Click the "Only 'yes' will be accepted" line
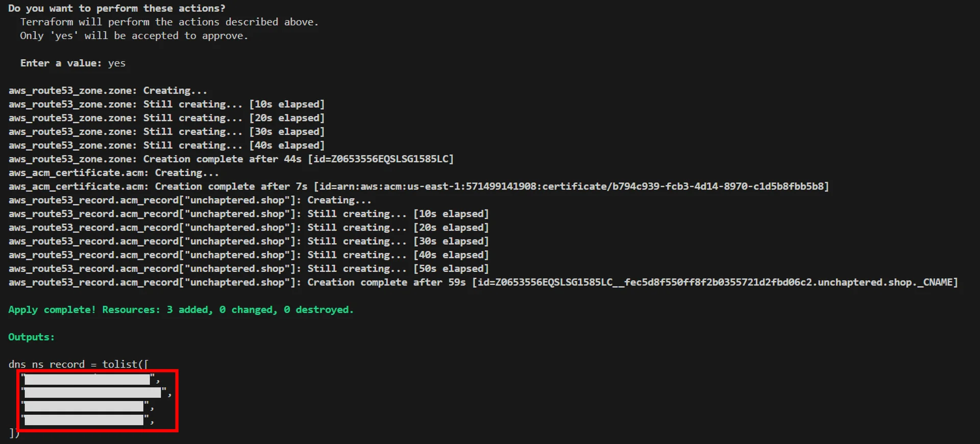This screenshot has height=444, width=980. pyautogui.click(x=133, y=36)
